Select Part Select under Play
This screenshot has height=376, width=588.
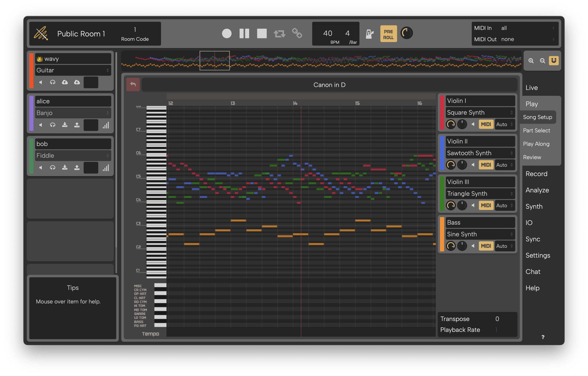(537, 131)
